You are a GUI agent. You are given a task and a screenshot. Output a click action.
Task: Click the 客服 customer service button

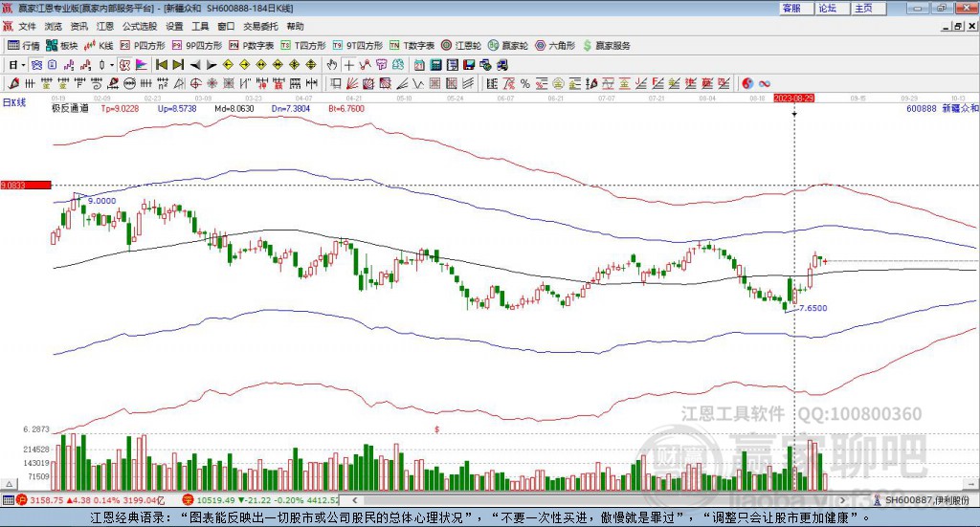791,8
